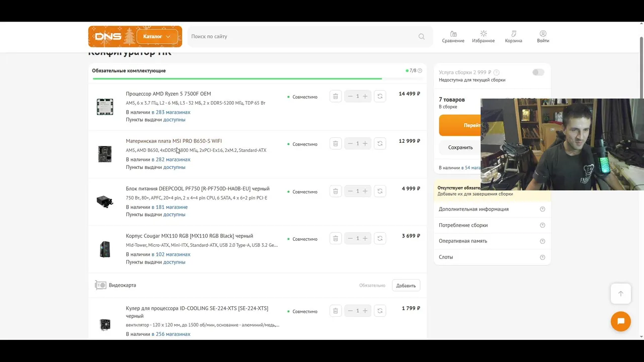
Task: Click the DEEPCOOL power supply thumbnail
Action: (105, 202)
